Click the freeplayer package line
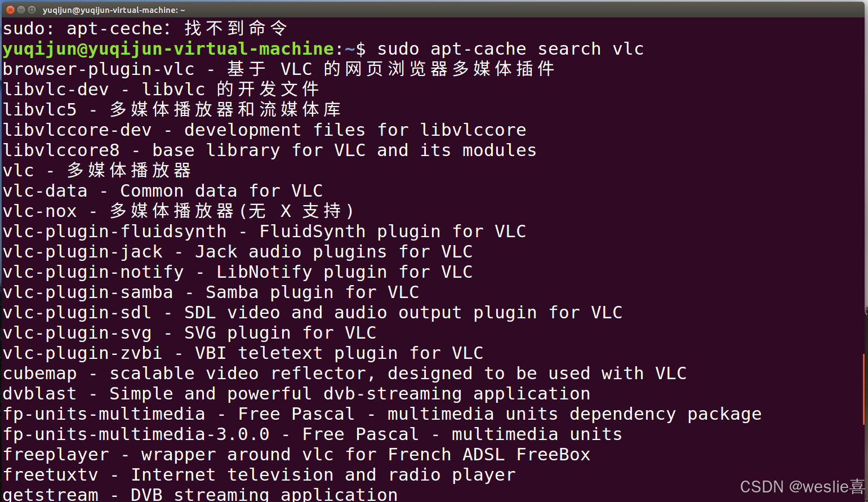Screen dimensions: 868x502 pyautogui.click(x=56, y=454)
